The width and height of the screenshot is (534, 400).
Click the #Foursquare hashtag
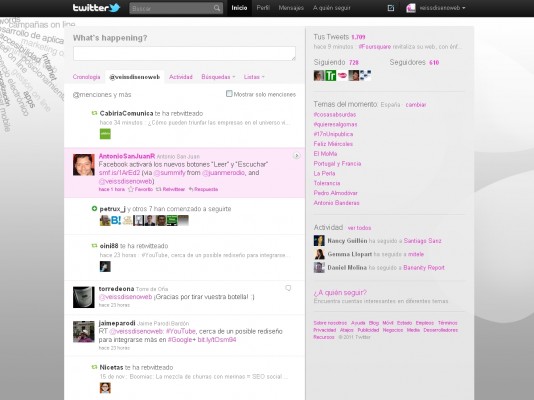(375, 47)
